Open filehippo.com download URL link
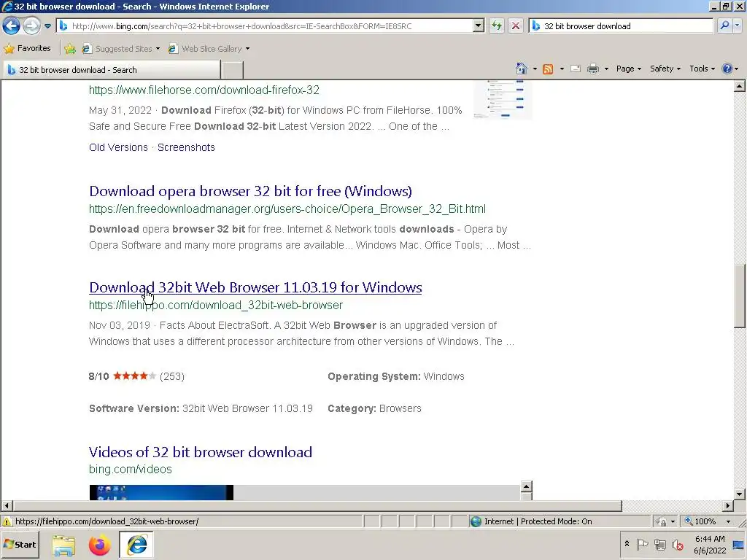This screenshot has height=560, width=747. (216, 306)
